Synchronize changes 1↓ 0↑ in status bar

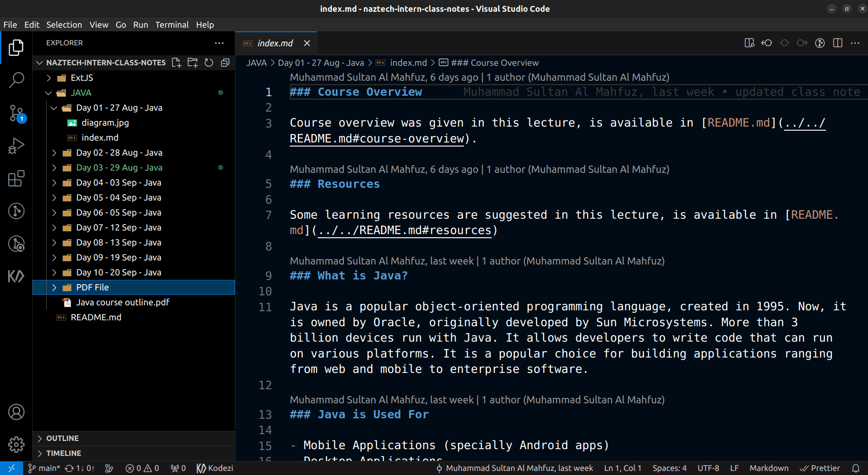coord(80,468)
